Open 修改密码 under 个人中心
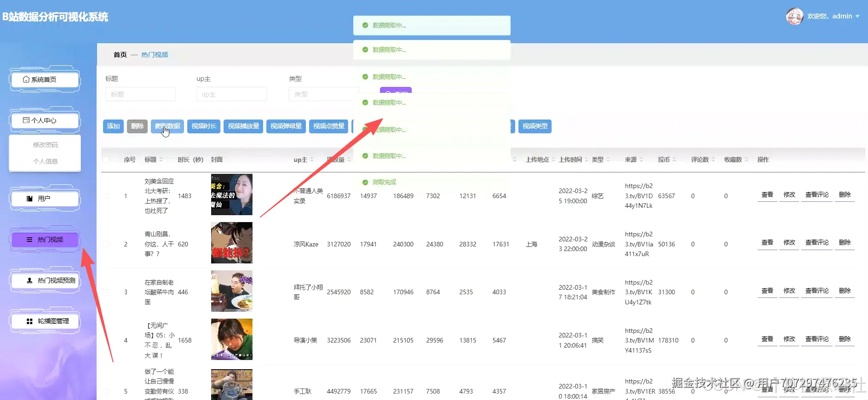Image resolution: width=868 pixels, height=400 pixels. tap(45, 145)
